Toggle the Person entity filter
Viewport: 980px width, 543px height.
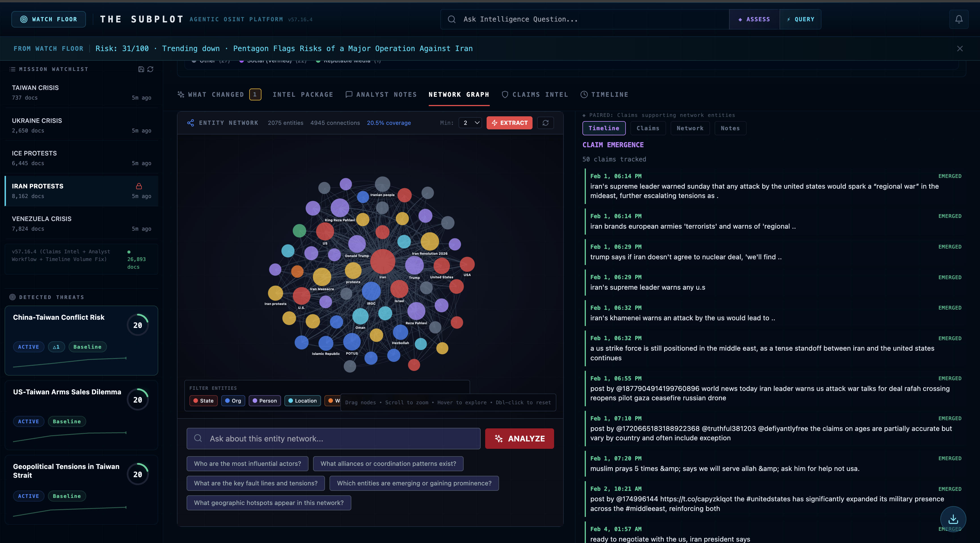pos(264,400)
